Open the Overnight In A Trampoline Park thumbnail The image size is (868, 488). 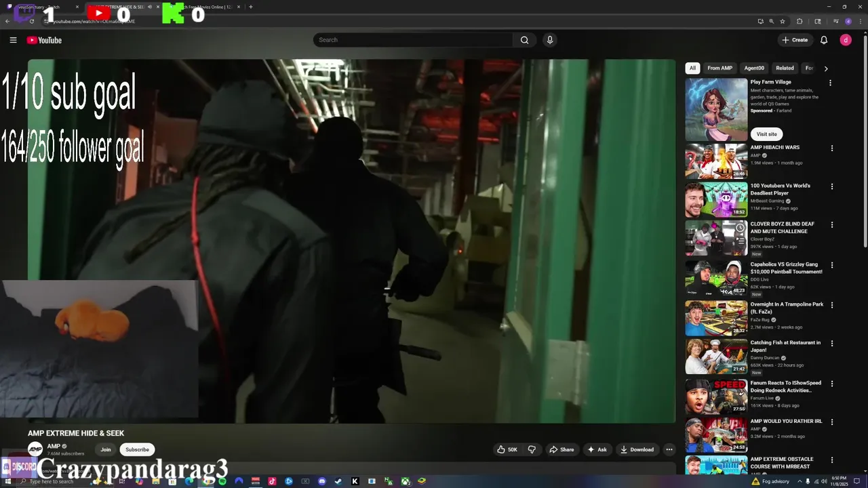716,319
